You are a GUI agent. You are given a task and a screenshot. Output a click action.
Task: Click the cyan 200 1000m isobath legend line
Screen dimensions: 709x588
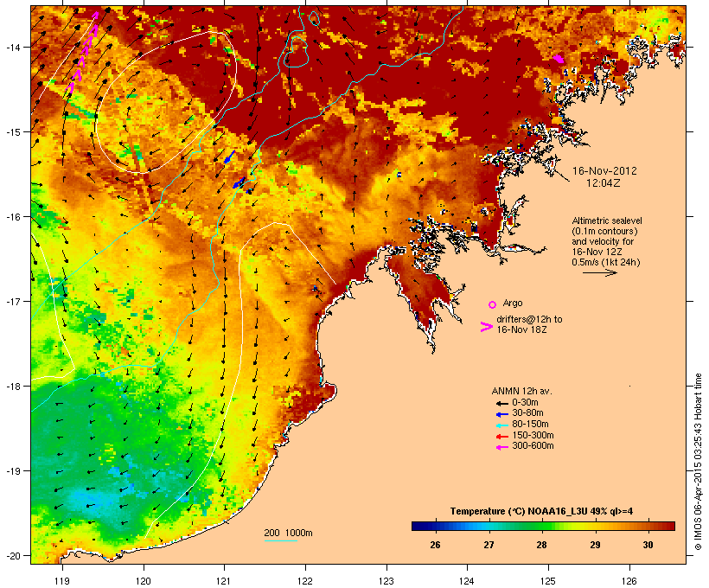coord(280,540)
